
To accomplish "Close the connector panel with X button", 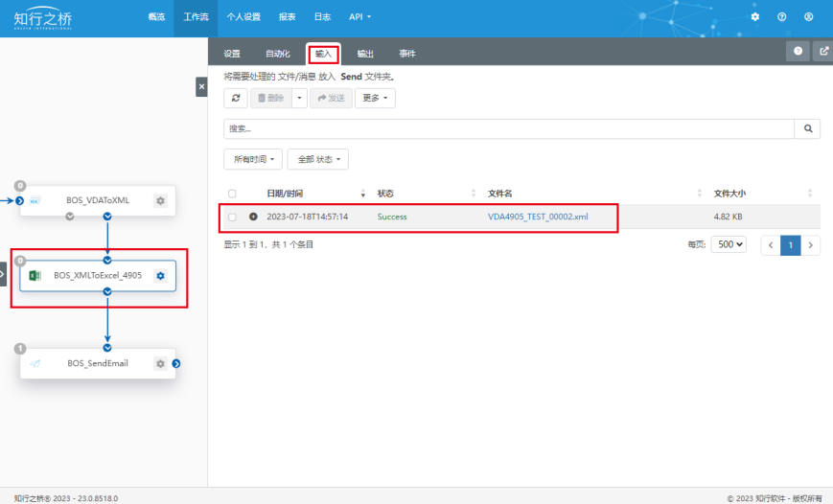I will [x=201, y=87].
